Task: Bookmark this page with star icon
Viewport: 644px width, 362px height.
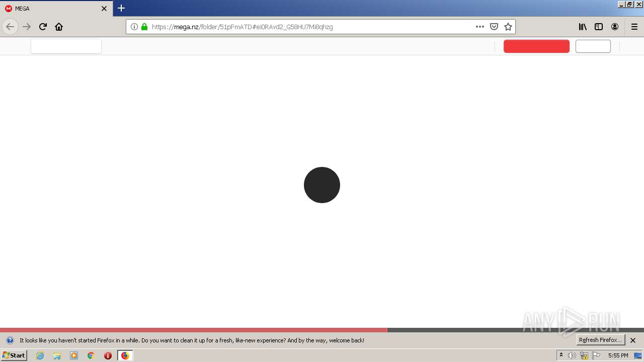Action: tap(508, 27)
